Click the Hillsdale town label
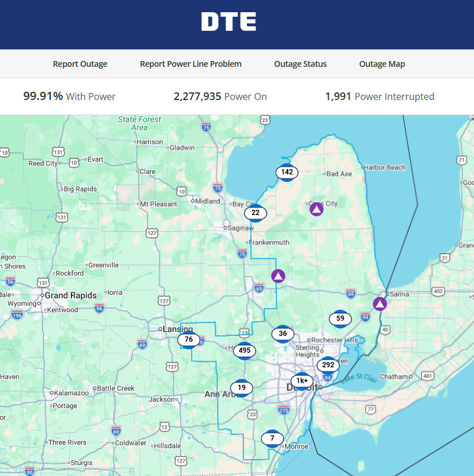This screenshot has height=476, width=474. coord(167,446)
